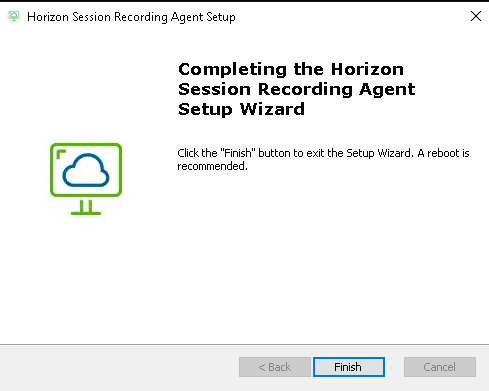
Task: Click "Session Recording Agent" heading line
Action: coord(297,89)
